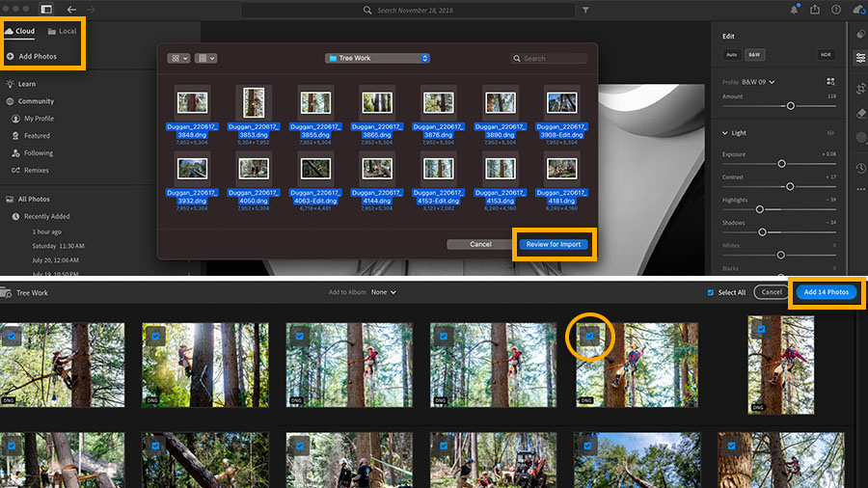
Task: Select the Edit sliders panel icon
Action: 861,58
